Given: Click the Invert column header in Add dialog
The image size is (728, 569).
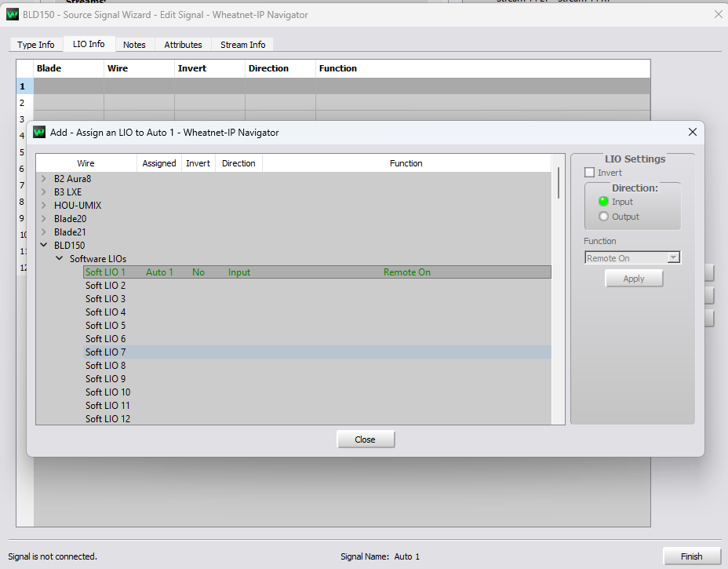Looking at the screenshot, I should pos(198,163).
